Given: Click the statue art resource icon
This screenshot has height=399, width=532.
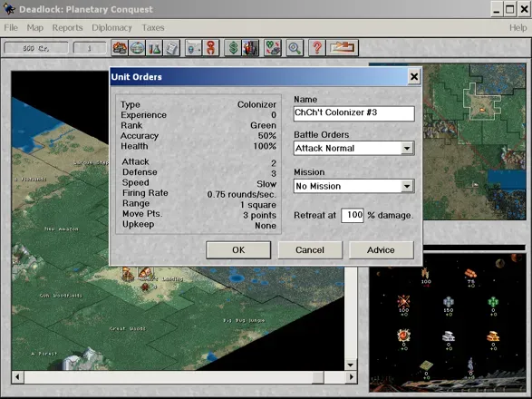Looking at the screenshot, I should pyautogui.click(x=470, y=365).
